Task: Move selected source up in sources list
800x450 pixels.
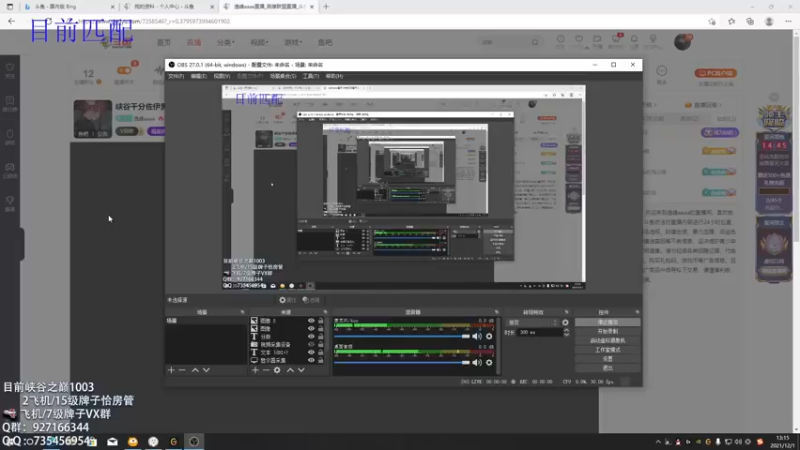Action: tap(290, 370)
